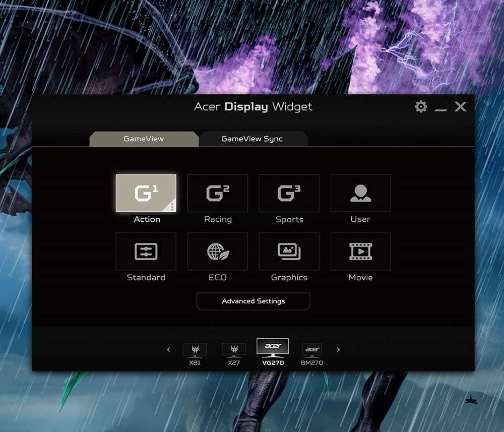
Task: Click the User mode label
Action: pyautogui.click(x=360, y=219)
